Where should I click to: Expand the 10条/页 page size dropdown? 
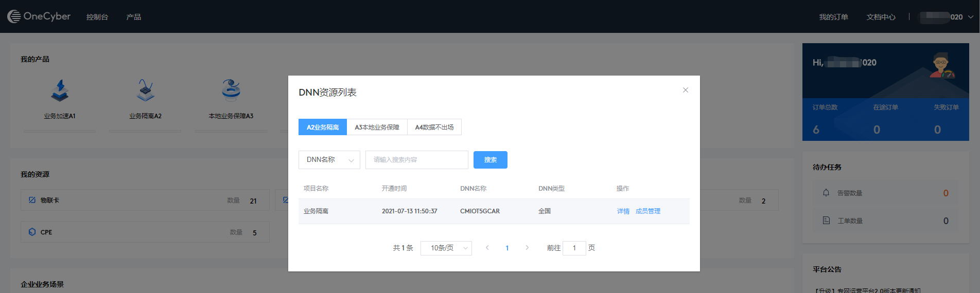[446, 248]
